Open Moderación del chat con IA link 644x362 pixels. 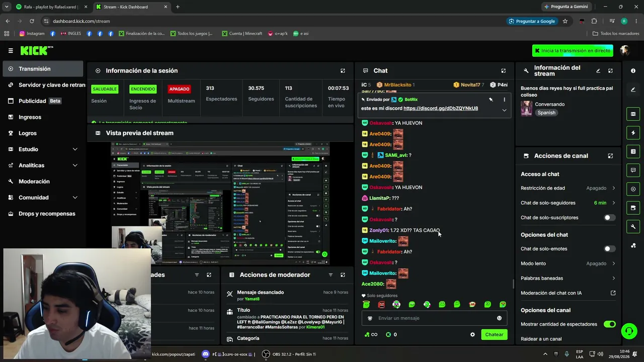[x=568, y=293]
